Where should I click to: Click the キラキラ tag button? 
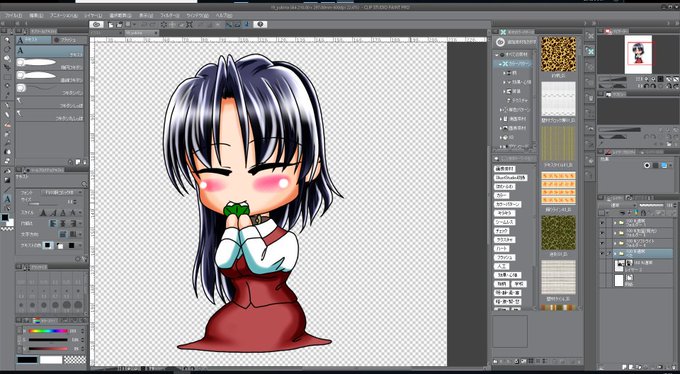coord(503,213)
